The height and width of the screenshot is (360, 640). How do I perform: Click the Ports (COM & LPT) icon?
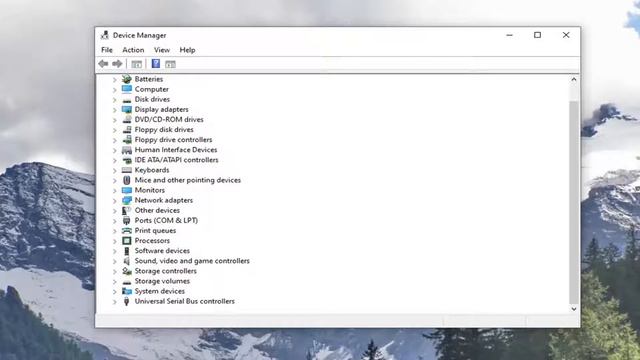tap(127, 220)
